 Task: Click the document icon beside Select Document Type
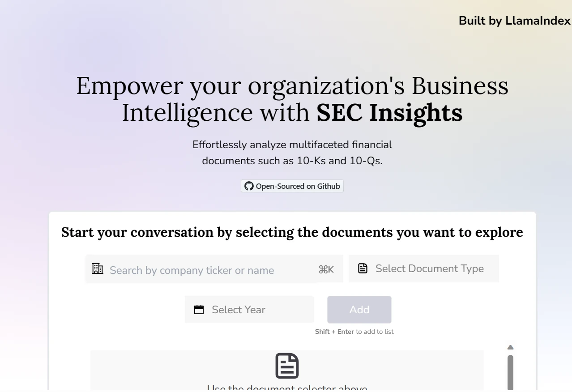pos(363,268)
